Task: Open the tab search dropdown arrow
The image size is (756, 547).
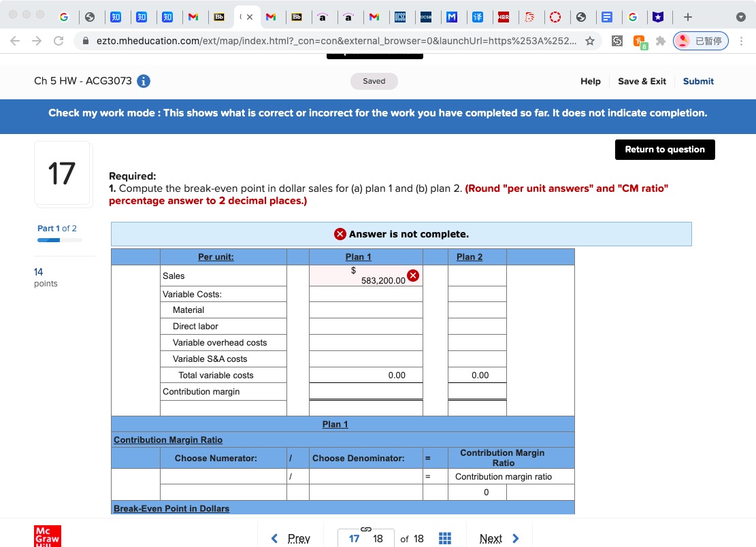Action: point(741,17)
